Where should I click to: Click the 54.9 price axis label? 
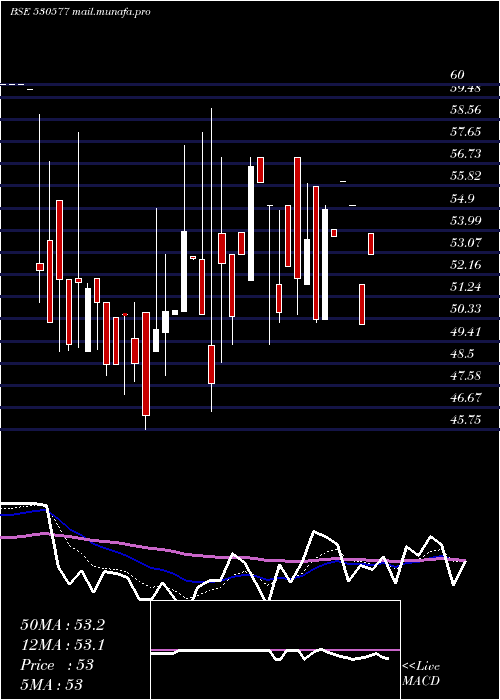463,198
